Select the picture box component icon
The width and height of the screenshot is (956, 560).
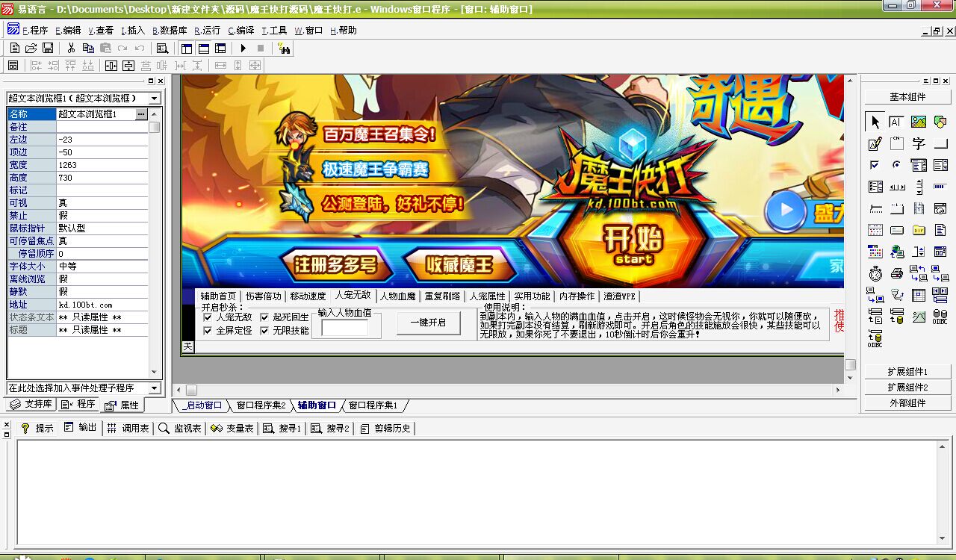coord(919,122)
